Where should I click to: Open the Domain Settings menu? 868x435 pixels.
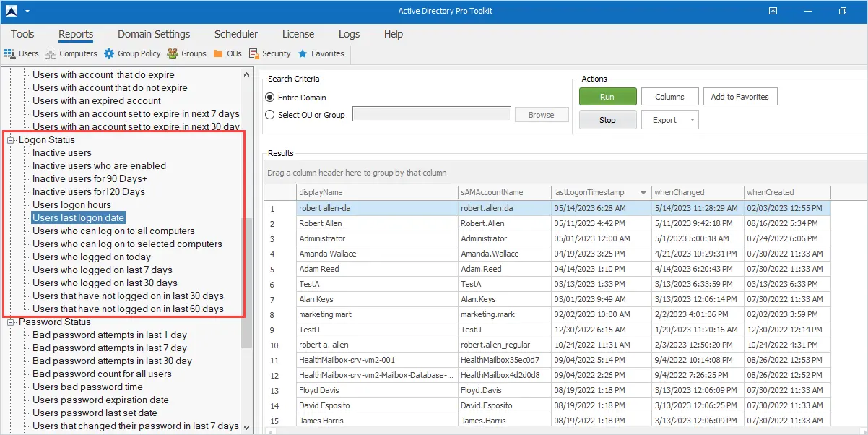click(154, 34)
